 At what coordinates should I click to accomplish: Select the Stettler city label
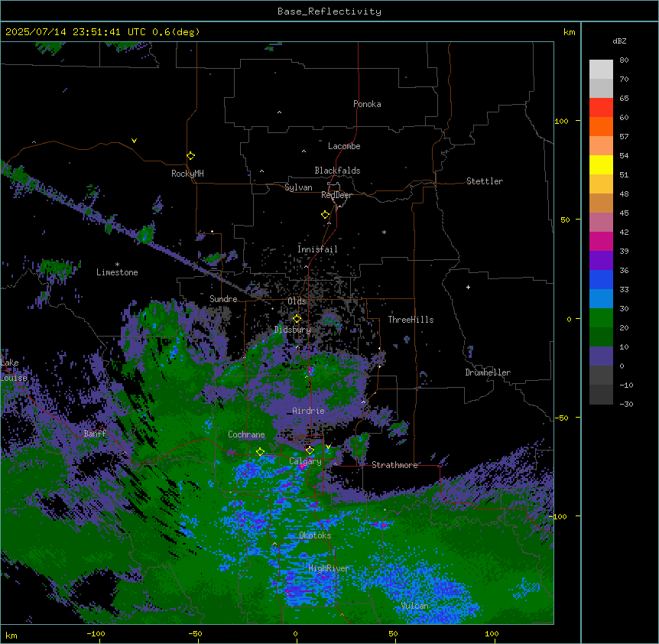click(x=485, y=181)
